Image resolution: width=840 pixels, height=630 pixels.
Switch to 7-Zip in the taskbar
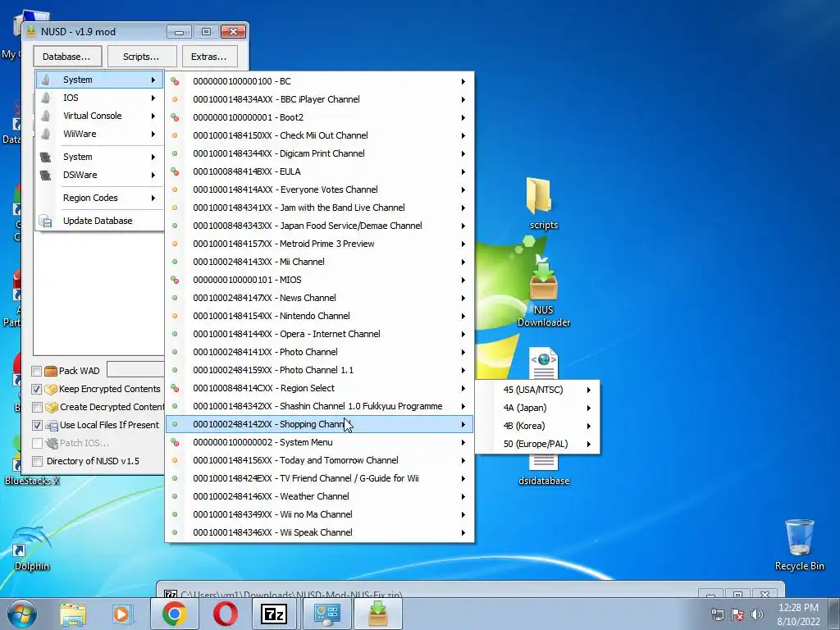click(x=274, y=614)
